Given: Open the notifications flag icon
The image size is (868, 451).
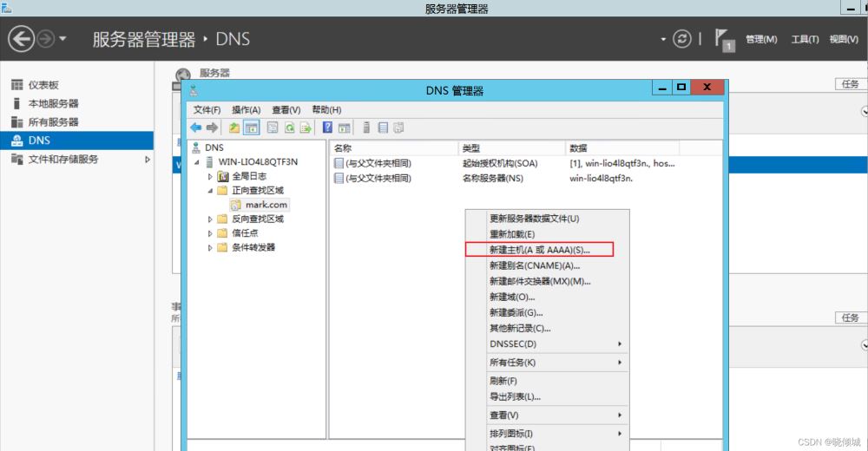Looking at the screenshot, I should click(x=724, y=39).
